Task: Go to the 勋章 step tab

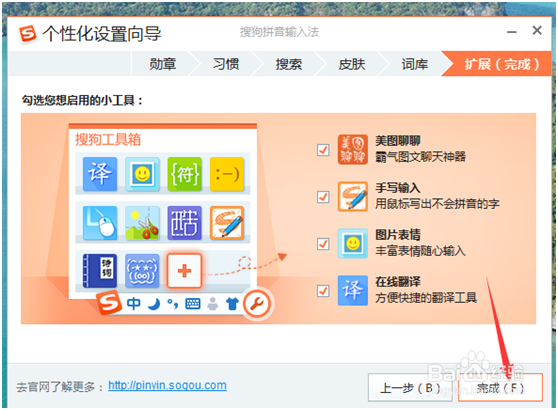Action: 162,64
